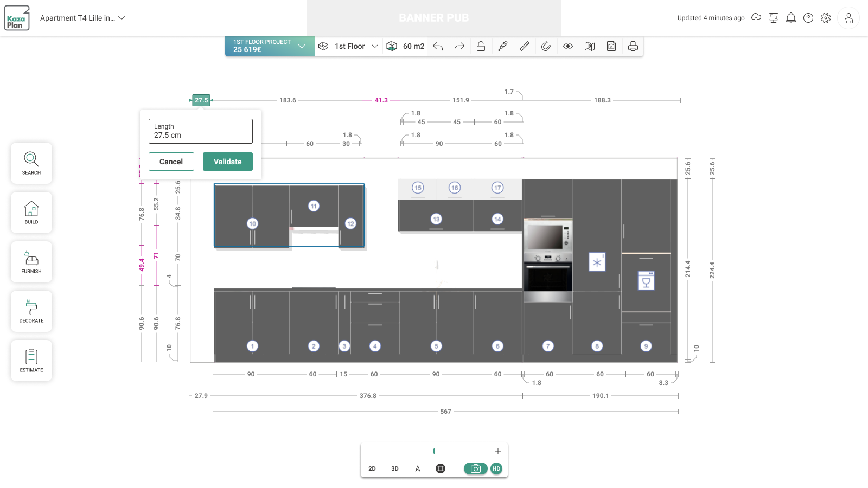Switch to 2D view mode
This screenshot has height=488, width=868.
(x=372, y=468)
